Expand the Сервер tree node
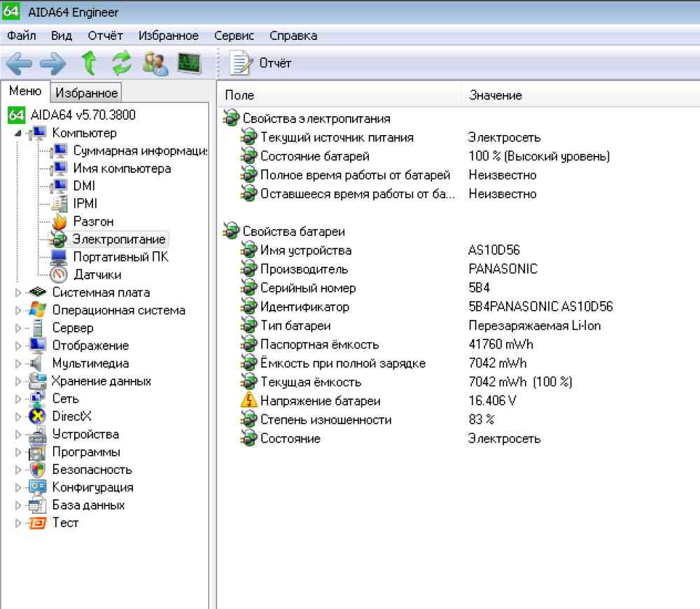The width and height of the screenshot is (700, 609). (x=18, y=328)
